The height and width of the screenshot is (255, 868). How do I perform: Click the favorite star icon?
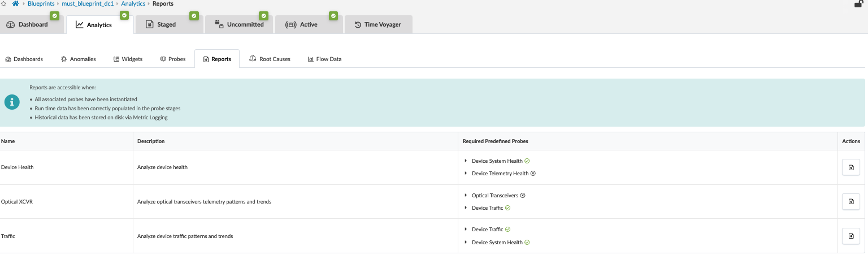click(3, 3)
